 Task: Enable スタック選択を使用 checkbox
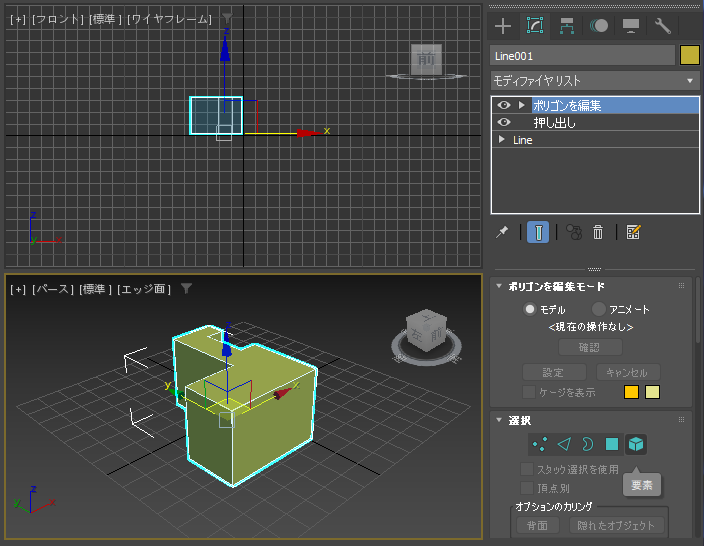526,469
